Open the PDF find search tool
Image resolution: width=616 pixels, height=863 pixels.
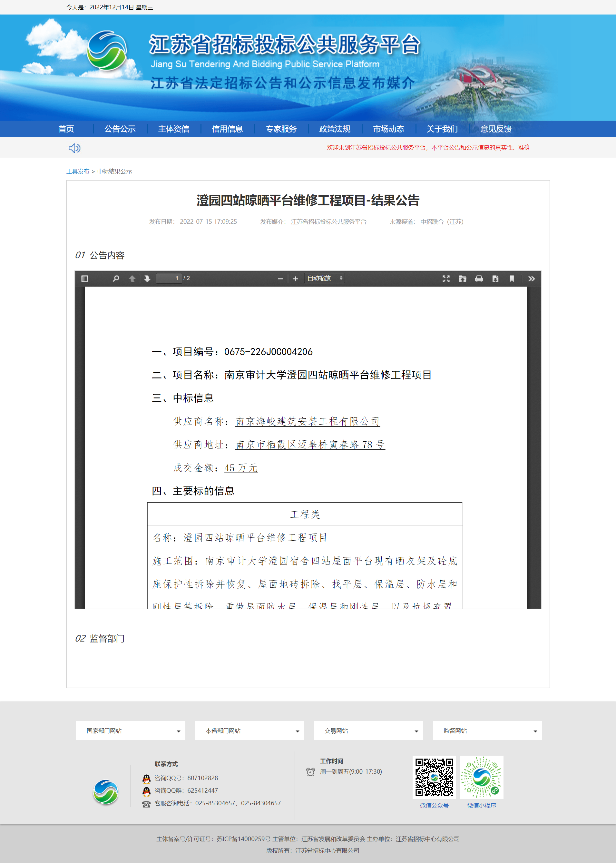click(116, 279)
